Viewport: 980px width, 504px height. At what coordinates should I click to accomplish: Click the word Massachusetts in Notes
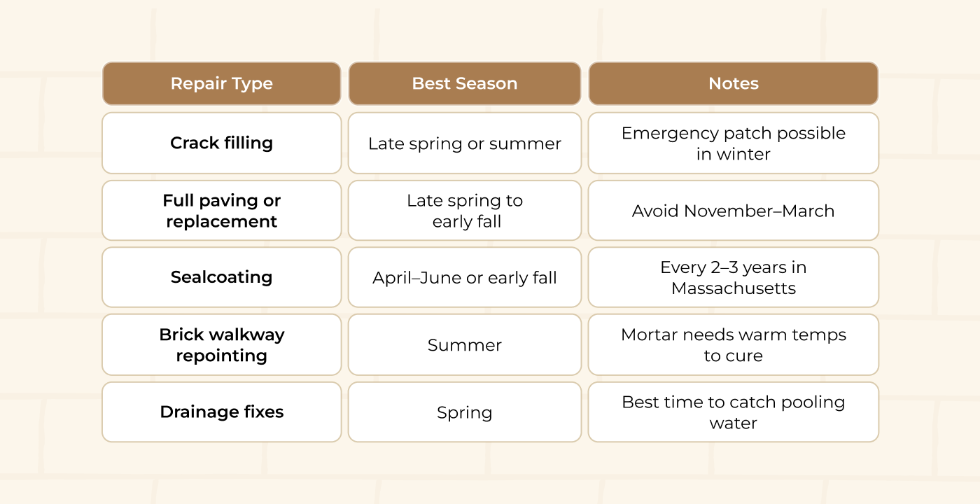pos(733,288)
